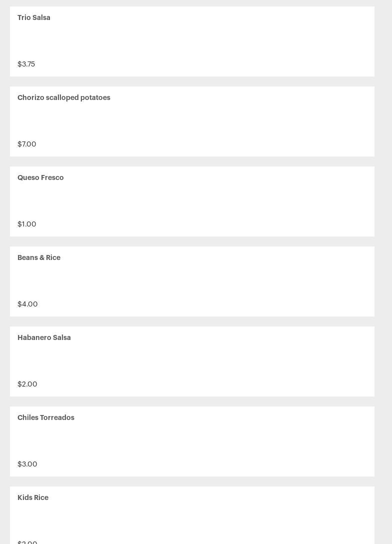Open the Beans & Rice menu card
Screen dimensions: 392x544
click(192, 281)
